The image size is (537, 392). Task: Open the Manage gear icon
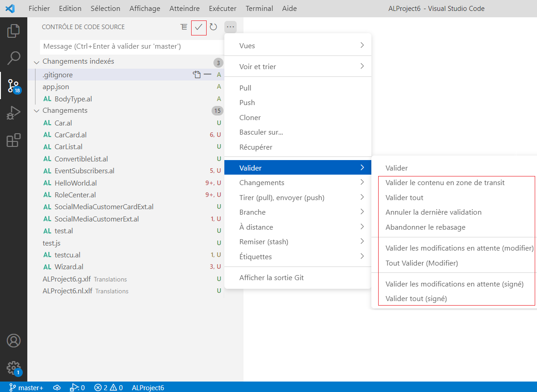14,368
